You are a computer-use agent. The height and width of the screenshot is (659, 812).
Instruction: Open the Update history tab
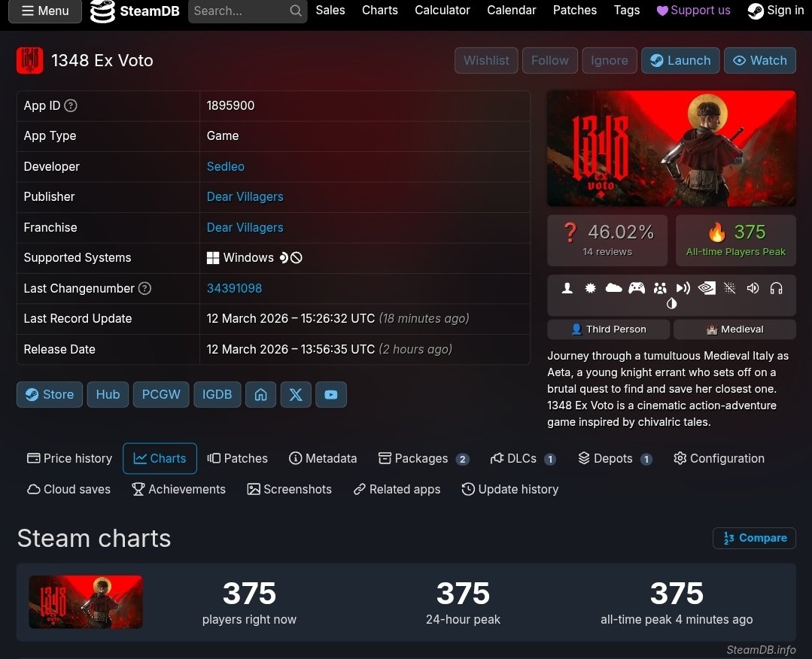tap(510, 489)
